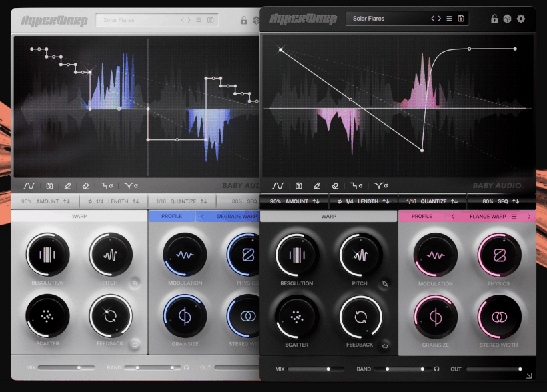The width and height of the screenshot is (547, 392).
Task: Click the resize corner arrow in the dark window
Action: 529,375
